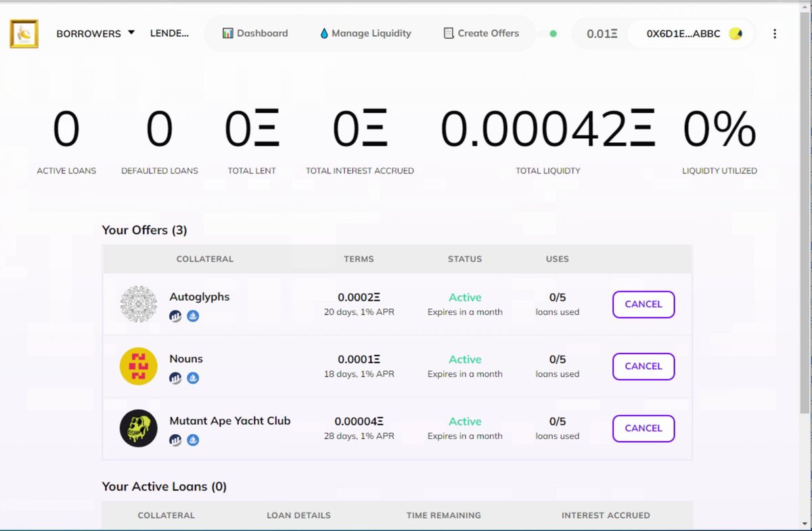Click the LIQUIDTY UTILIZED label
The image size is (812, 531).
coord(720,171)
